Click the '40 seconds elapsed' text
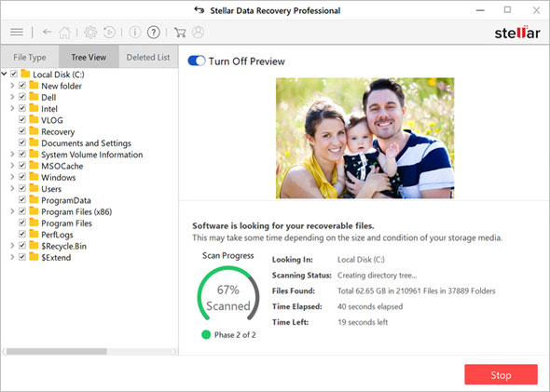 pyautogui.click(x=370, y=306)
